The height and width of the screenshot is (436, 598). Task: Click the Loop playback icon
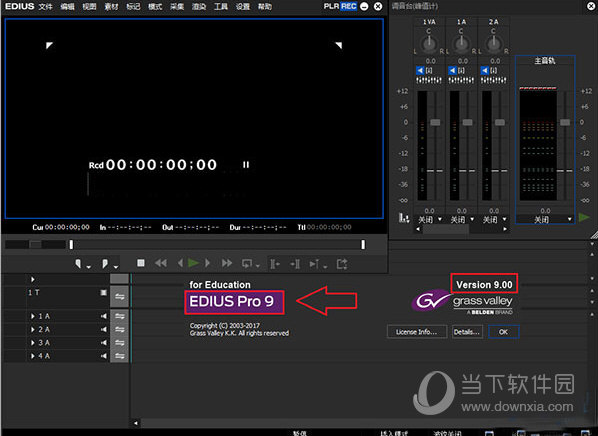[x=247, y=264]
